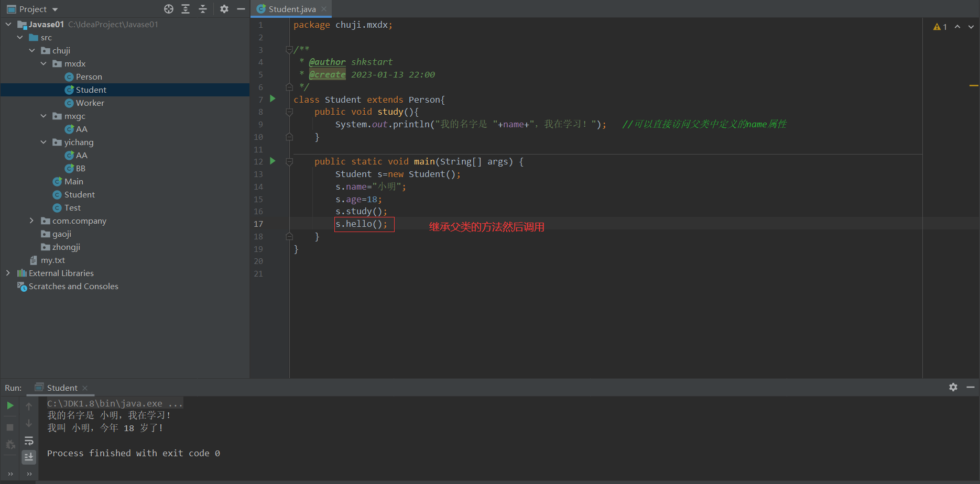Fold the study method at line 8
This screenshot has height=484, width=980.
tap(289, 112)
